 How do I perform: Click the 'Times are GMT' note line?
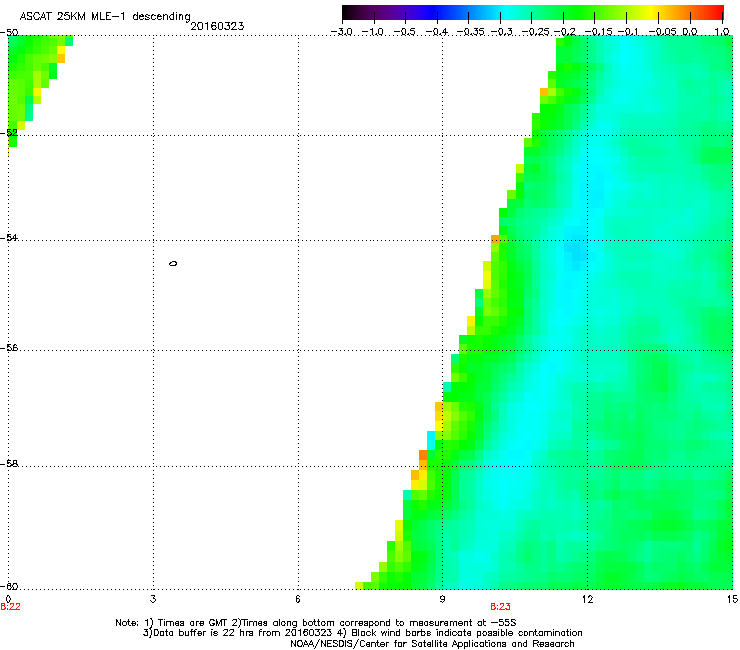click(316, 623)
